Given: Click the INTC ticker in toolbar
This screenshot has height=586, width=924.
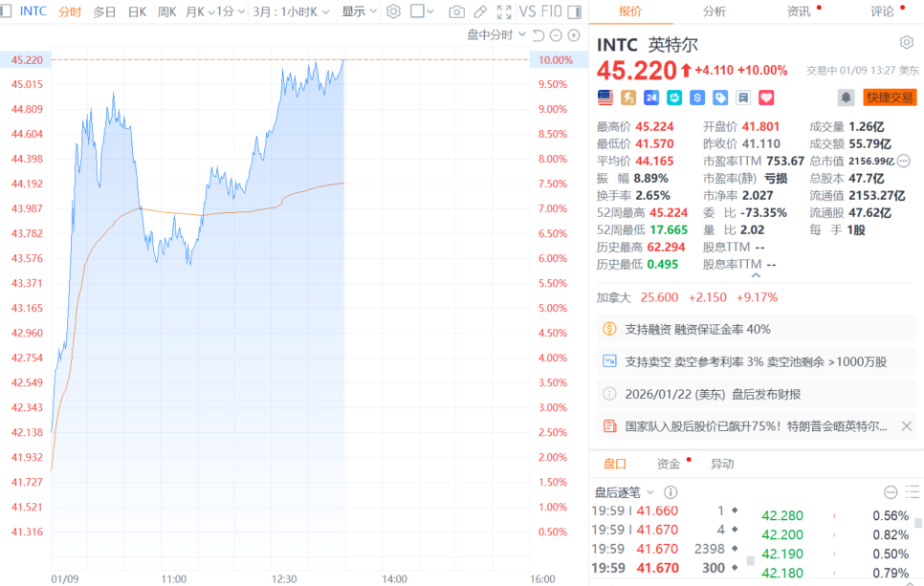Looking at the screenshot, I should (x=33, y=11).
